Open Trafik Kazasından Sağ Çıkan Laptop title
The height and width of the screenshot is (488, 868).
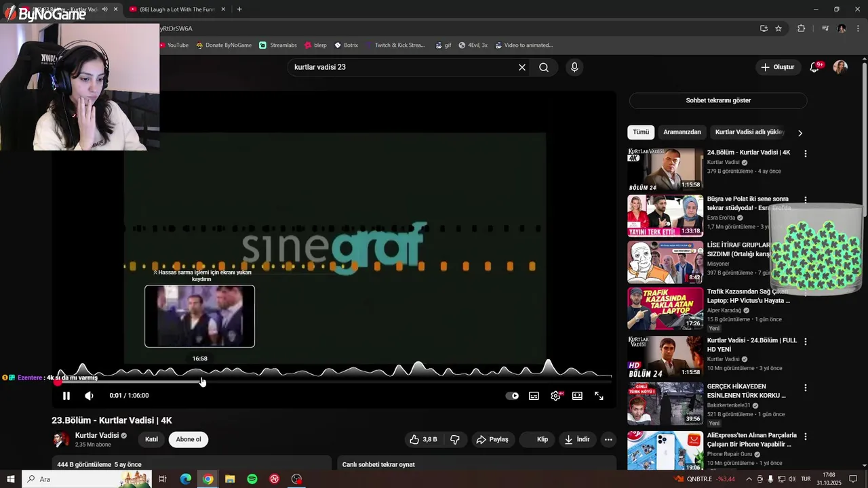click(749, 296)
